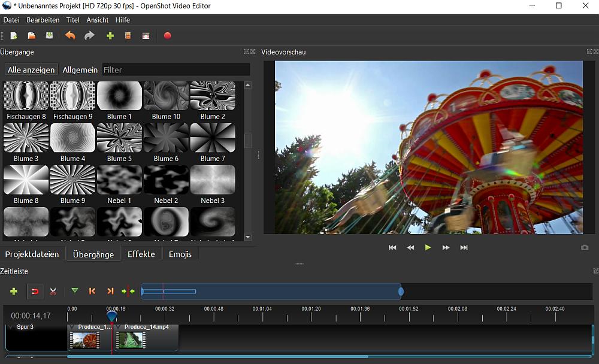Viewport: 599px width, 364px height.
Task: Click the transitions list scrollbar handle
Action: (x=248, y=141)
